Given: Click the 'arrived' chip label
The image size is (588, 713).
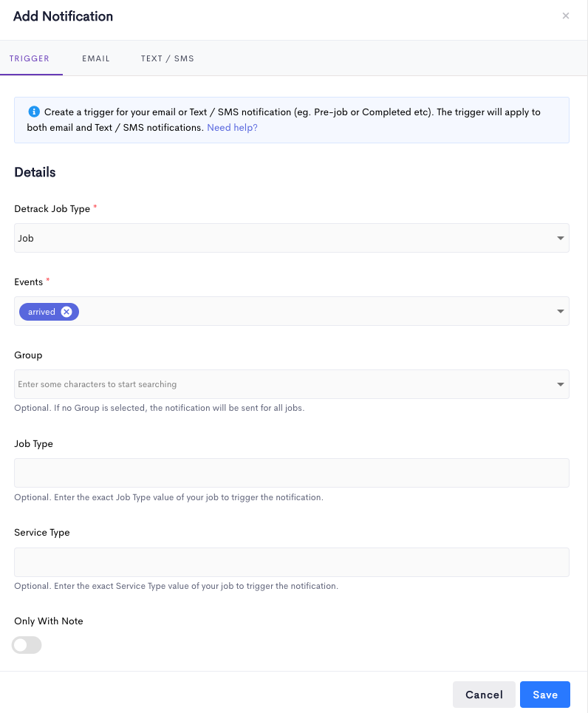Looking at the screenshot, I should 41,312.
